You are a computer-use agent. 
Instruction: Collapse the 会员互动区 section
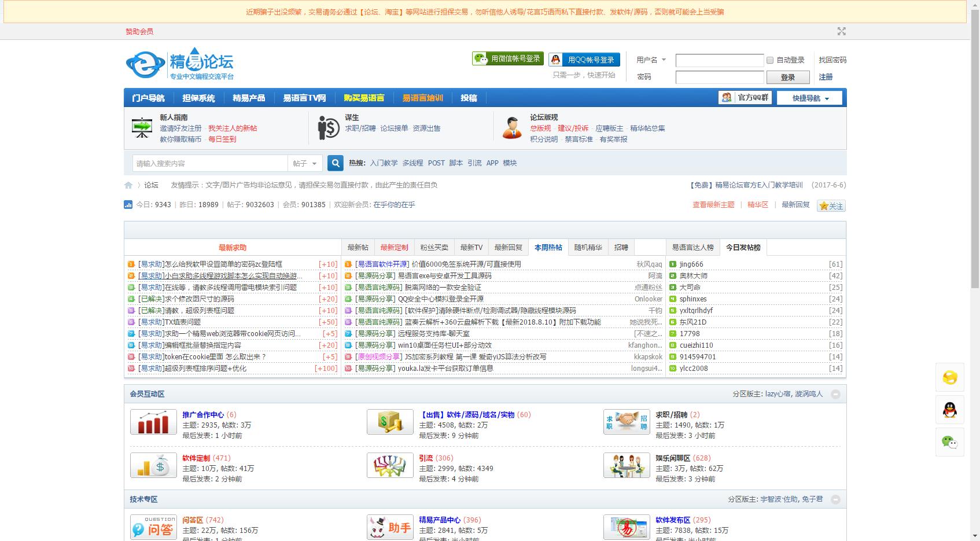[x=835, y=395]
